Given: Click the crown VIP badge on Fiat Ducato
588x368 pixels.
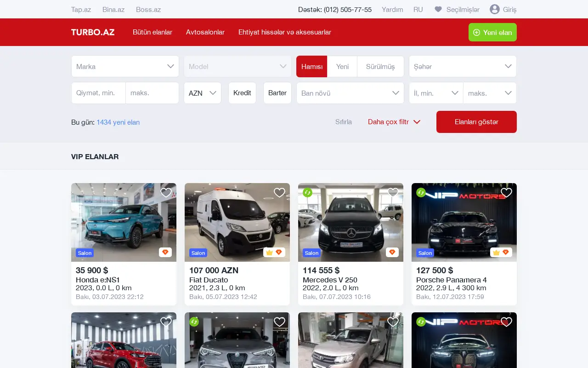Looking at the screenshot, I should (269, 253).
